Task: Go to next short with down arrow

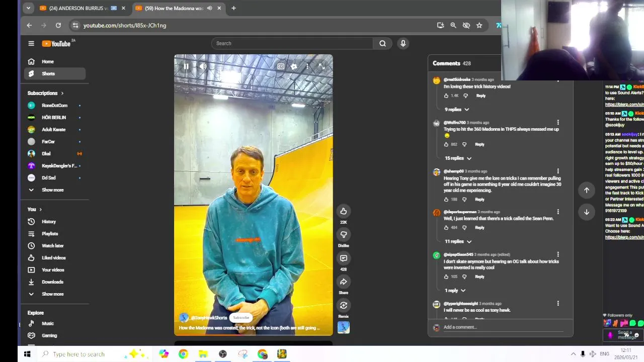Action: [587, 212]
